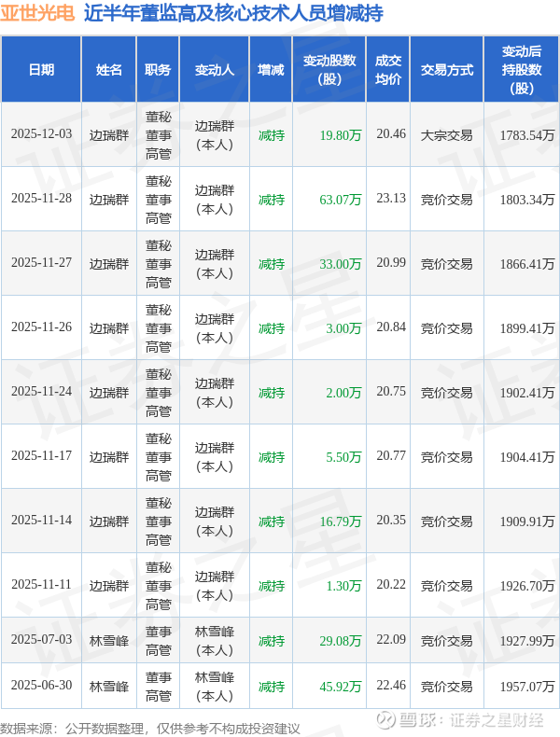Select the 2025-07-03 date cell
Screen dimensions: 560x737
41,640
